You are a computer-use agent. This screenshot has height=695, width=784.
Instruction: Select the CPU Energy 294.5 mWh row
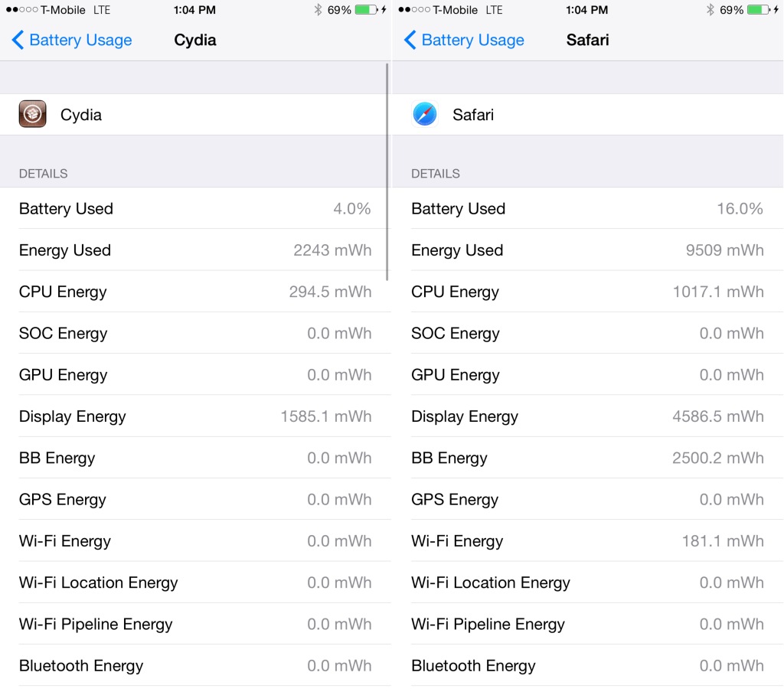pos(195,292)
